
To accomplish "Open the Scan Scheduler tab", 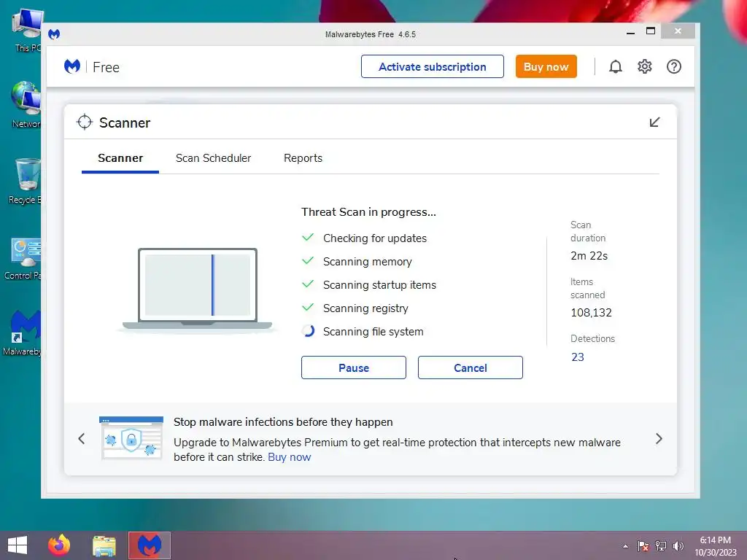I will pyautogui.click(x=213, y=158).
